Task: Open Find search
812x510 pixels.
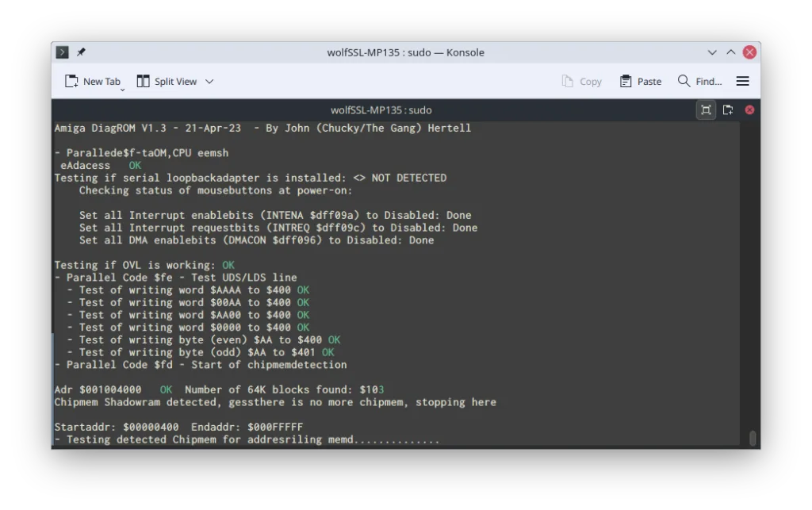Action: (x=700, y=81)
